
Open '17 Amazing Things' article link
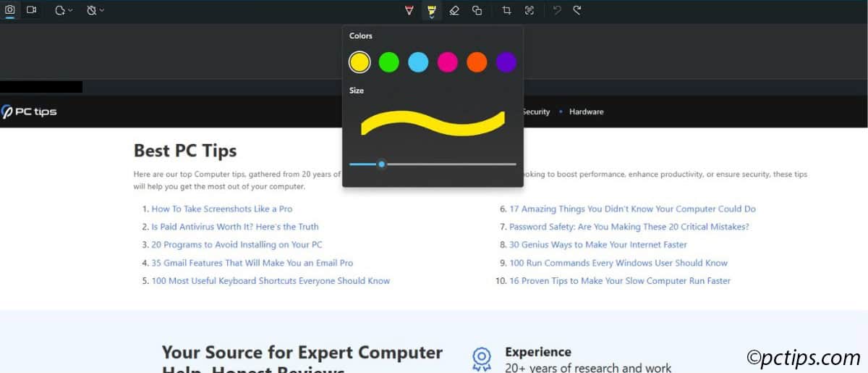pyautogui.click(x=632, y=209)
